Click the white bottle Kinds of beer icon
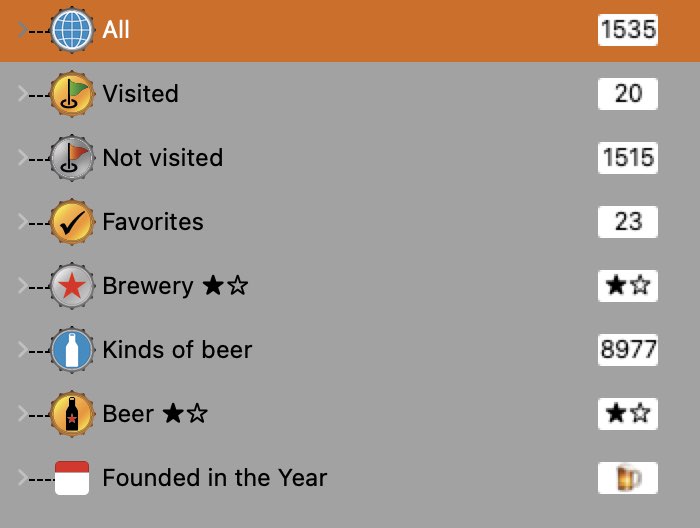 coord(71,349)
